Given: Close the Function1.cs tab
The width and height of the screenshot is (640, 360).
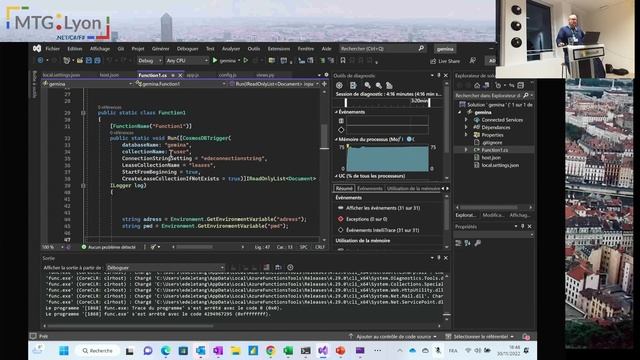Looking at the screenshot, I should click(x=180, y=75).
